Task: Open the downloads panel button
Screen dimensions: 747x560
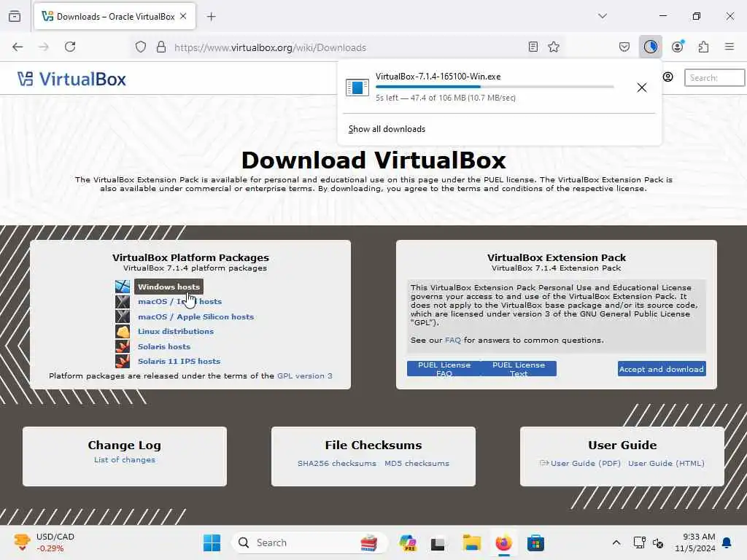Action: pos(650,47)
